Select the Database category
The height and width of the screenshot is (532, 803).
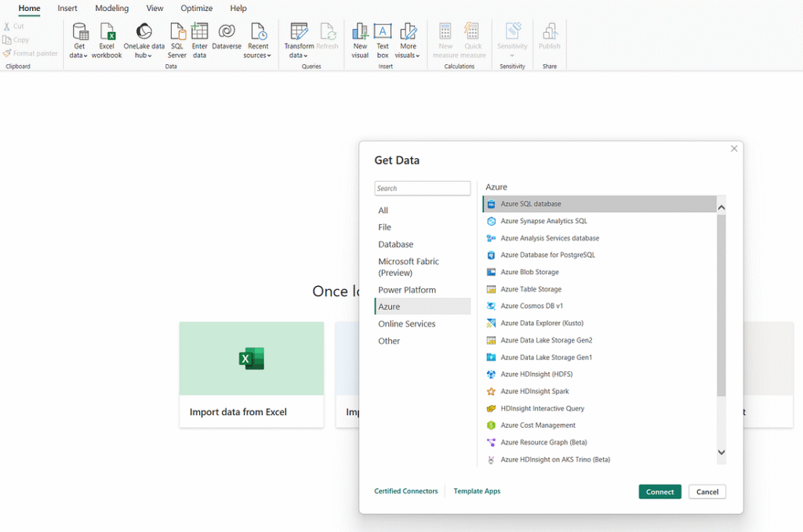click(x=423, y=244)
